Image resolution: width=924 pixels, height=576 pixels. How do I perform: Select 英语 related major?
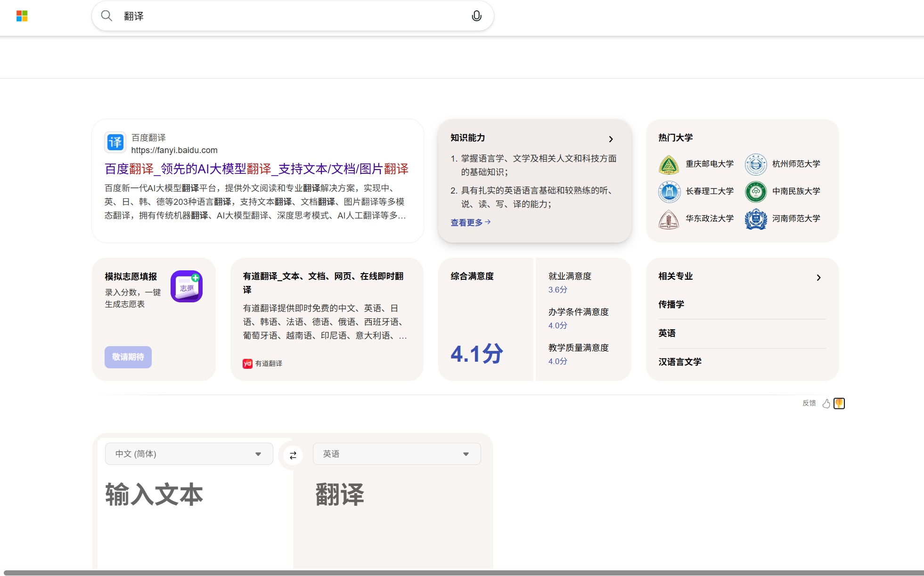point(667,333)
